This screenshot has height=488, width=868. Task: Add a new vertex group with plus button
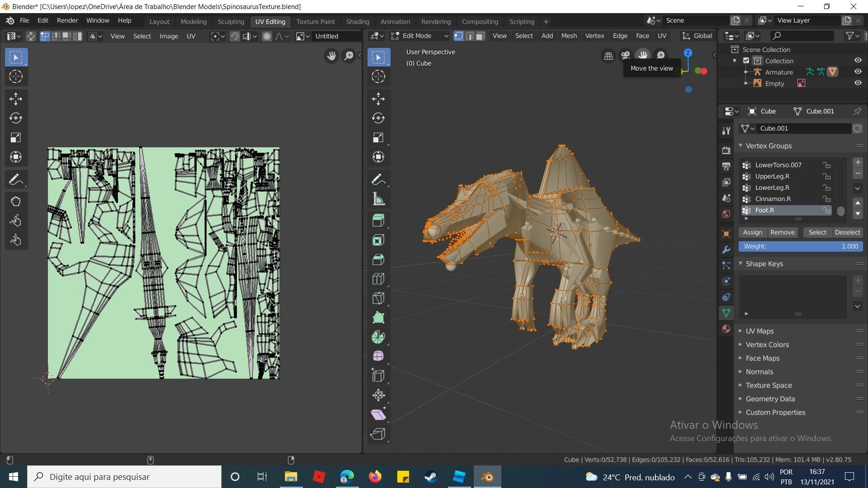point(858,162)
